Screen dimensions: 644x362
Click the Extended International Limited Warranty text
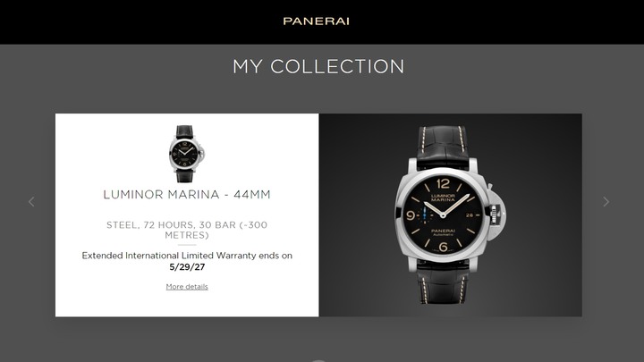click(x=187, y=256)
